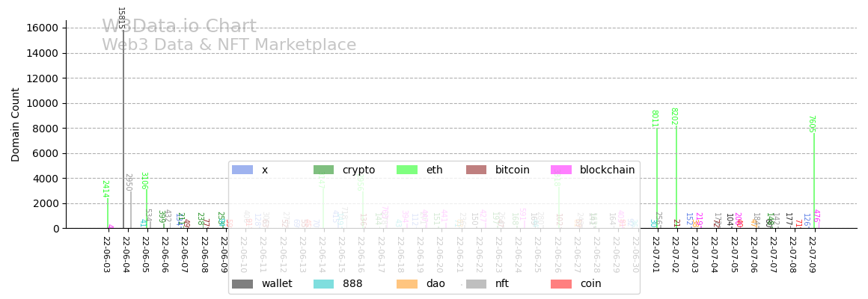The image size is (868, 299).
Task: Click the 888 legend color swatch
Action: [x=323, y=284]
